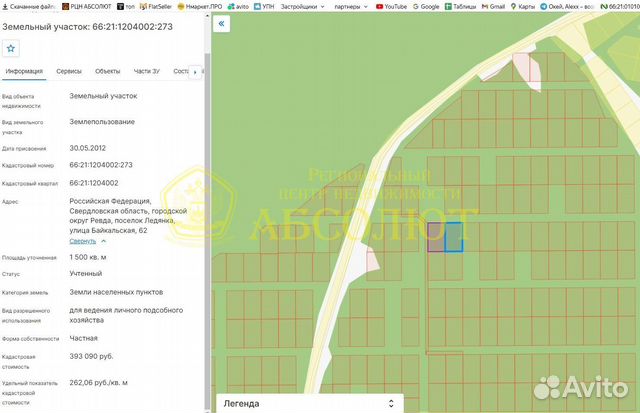This screenshot has width=640, height=413.
Task: Show more tabs with right arrow
Action: click(x=195, y=72)
